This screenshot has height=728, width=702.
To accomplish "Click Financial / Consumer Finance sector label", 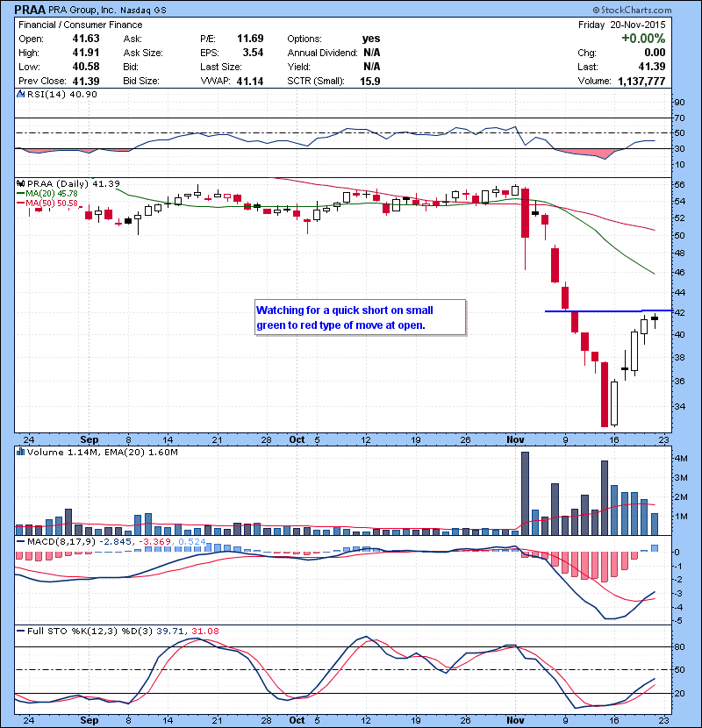I will point(81,25).
